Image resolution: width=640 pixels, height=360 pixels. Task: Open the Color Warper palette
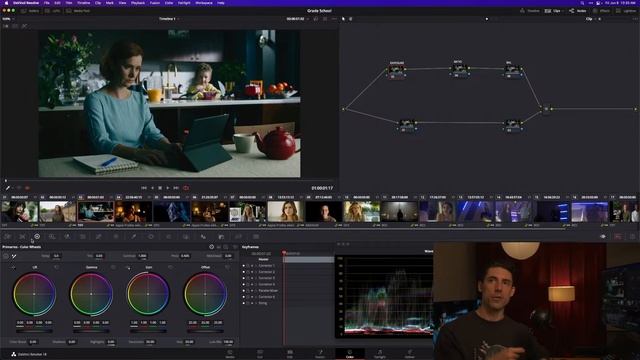(116, 237)
